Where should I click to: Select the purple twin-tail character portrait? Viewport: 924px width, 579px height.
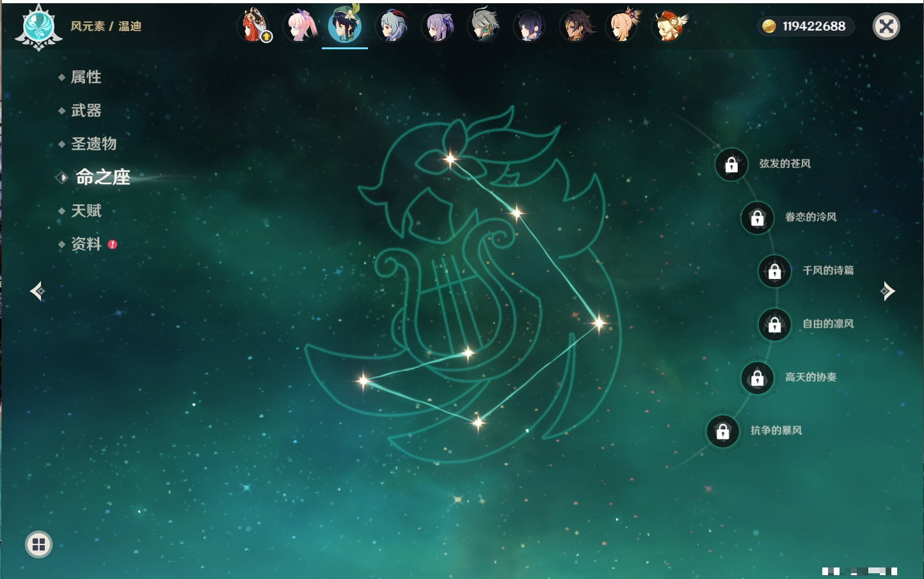click(438, 26)
